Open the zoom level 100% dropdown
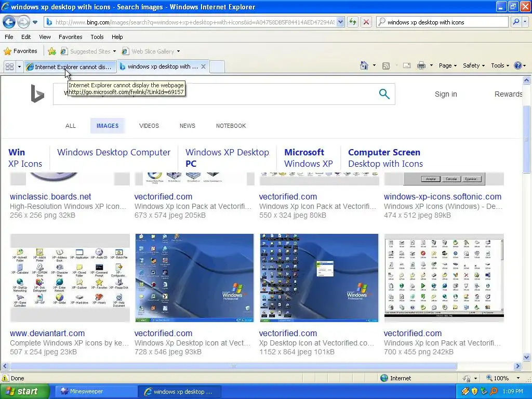532x399 pixels. point(518,378)
